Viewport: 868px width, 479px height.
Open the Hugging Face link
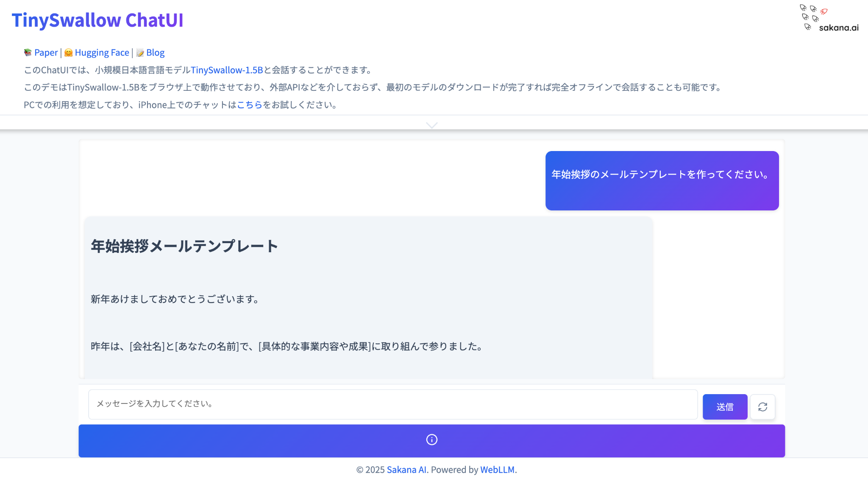[102, 53]
